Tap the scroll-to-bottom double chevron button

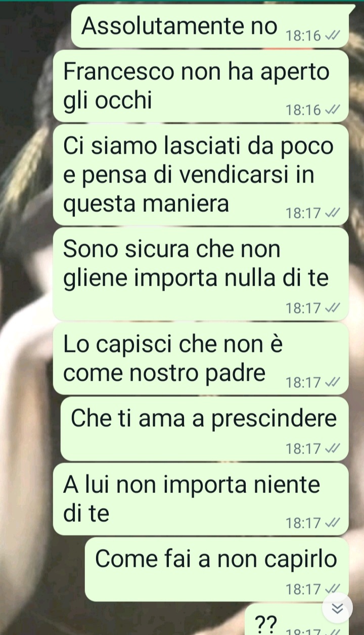[337, 609]
